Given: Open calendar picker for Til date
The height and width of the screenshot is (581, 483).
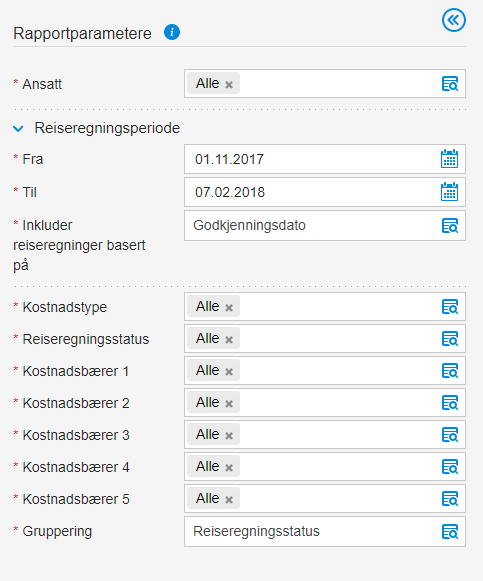Looking at the screenshot, I should 450,192.
